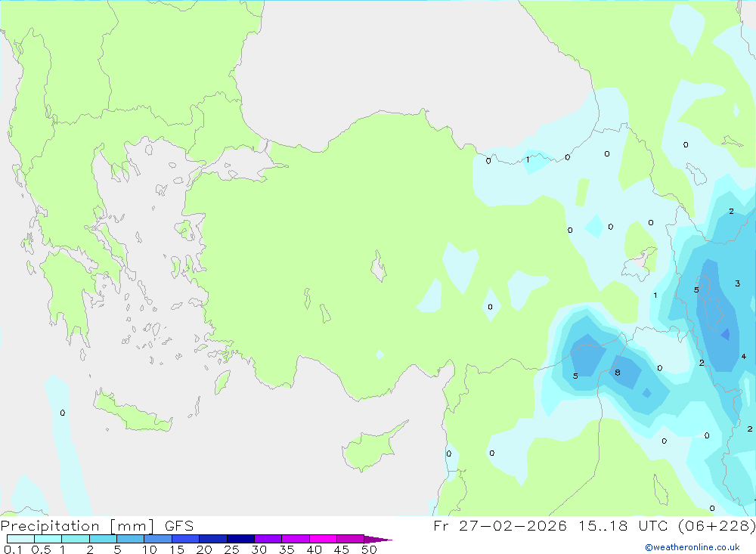This screenshot has height=554, width=756.
Task: Select the 25–30 mm navy legend swatch
Action: [x=240, y=539]
